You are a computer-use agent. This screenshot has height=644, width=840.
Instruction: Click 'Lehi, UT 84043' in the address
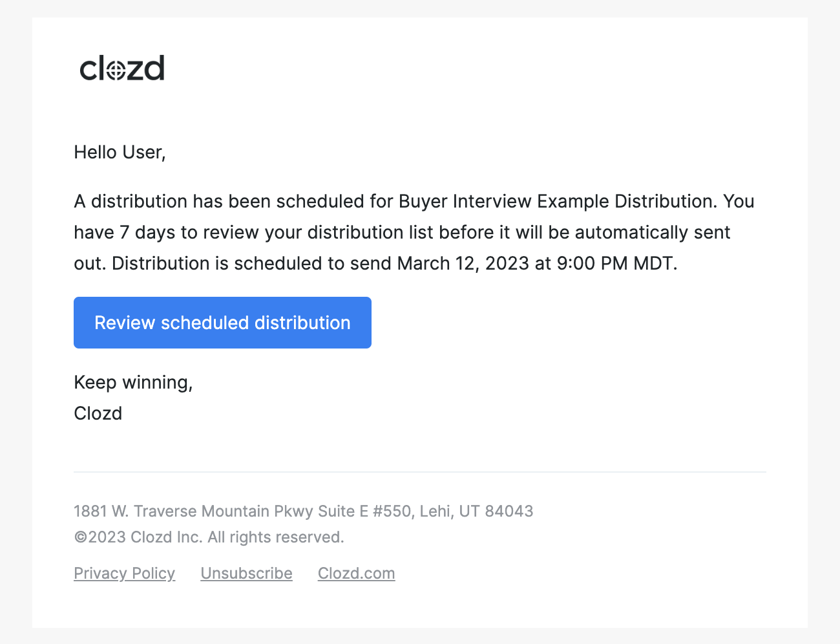coord(476,511)
